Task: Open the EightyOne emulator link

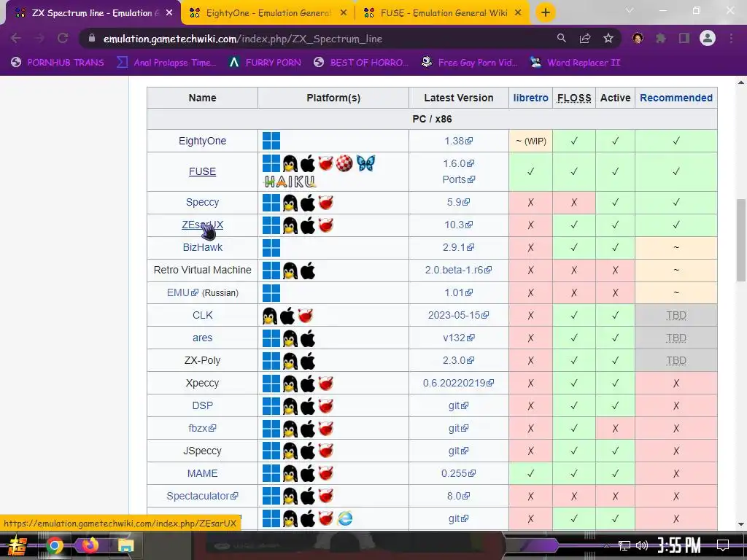Action: point(203,141)
